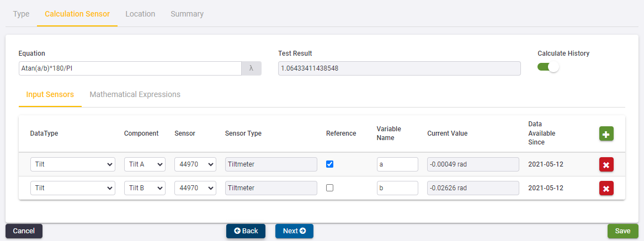Click the Sensor column header

[x=185, y=133]
